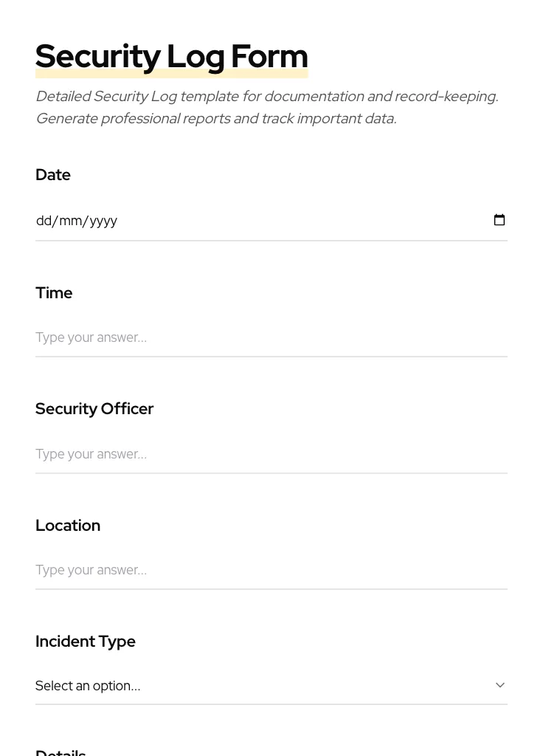Click the italic form description text
Image resolution: width=543 pixels, height=756 pixels.
[x=266, y=107]
